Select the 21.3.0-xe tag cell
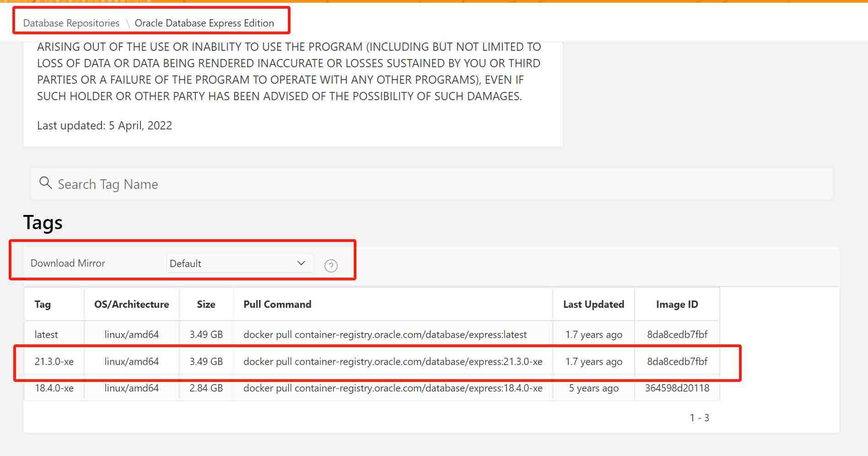Viewport: 868px width, 456px height. [x=54, y=361]
